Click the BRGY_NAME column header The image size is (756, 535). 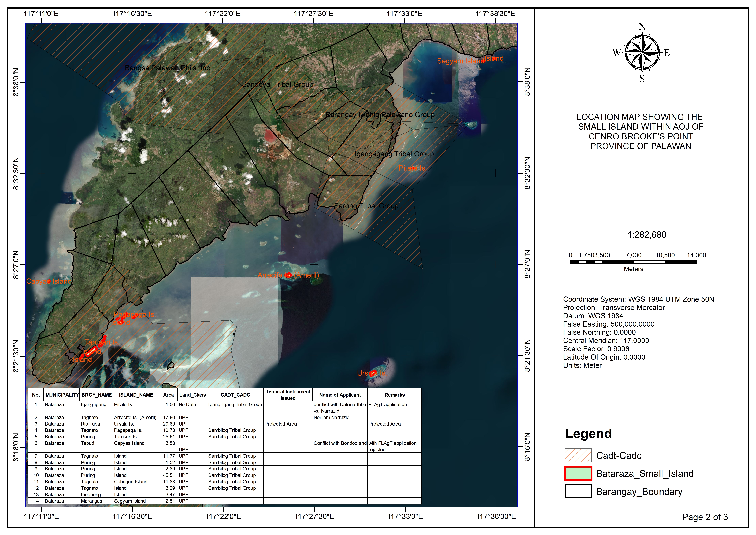pyautogui.click(x=97, y=395)
